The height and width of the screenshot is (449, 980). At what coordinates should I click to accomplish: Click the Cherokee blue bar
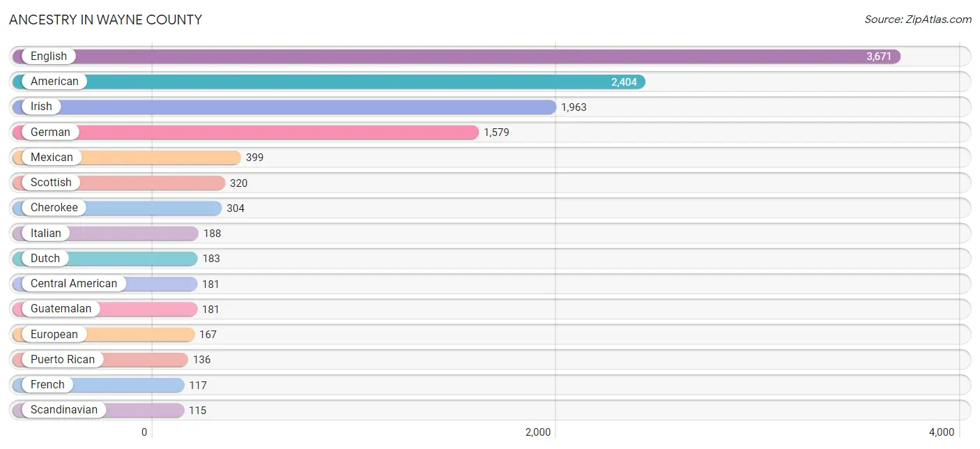coord(117,208)
